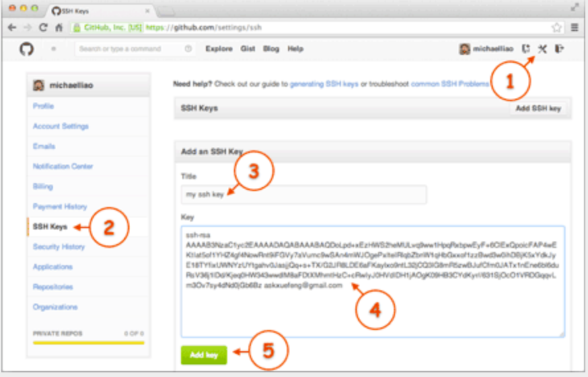588x377 pixels.
Task: Click the browser forward arrow
Action: pyautogui.click(x=28, y=27)
